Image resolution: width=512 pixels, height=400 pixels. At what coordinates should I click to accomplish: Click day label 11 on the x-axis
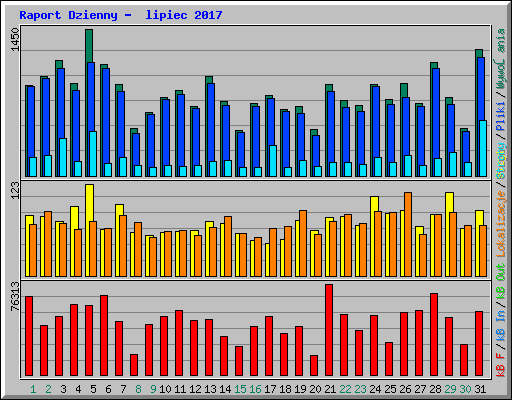pyautogui.click(x=180, y=389)
